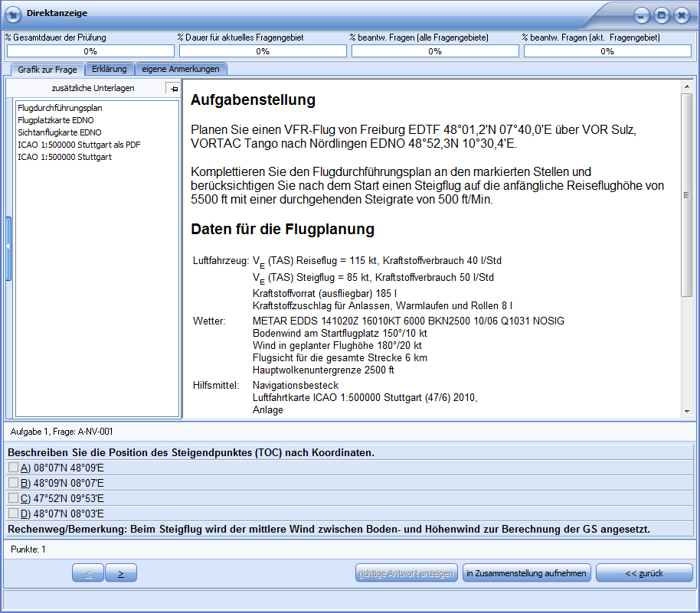Click the vertical scrollbar thumb of task text
The image size is (700, 613).
pyautogui.click(x=687, y=195)
